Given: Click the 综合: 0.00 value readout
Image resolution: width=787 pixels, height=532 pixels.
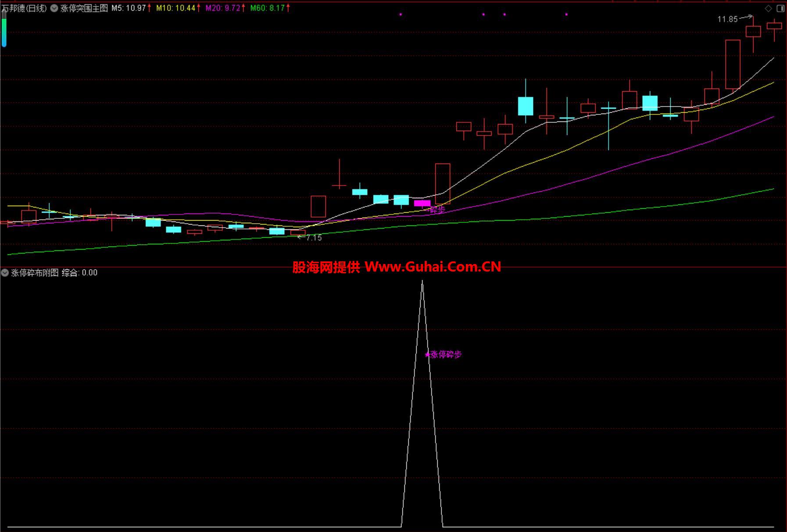Looking at the screenshot, I should pyautogui.click(x=79, y=273).
